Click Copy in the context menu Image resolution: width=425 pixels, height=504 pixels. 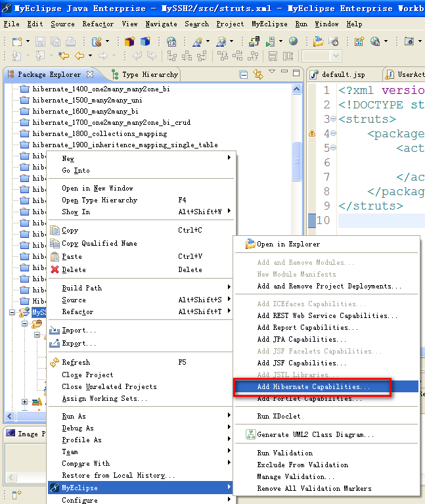pyautogui.click(x=141, y=231)
